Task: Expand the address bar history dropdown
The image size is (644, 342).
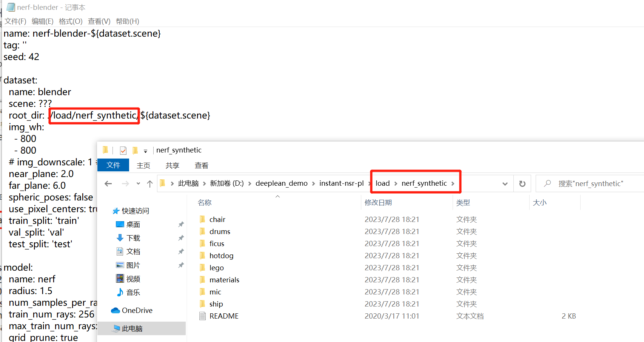Action: click(505, 183)
